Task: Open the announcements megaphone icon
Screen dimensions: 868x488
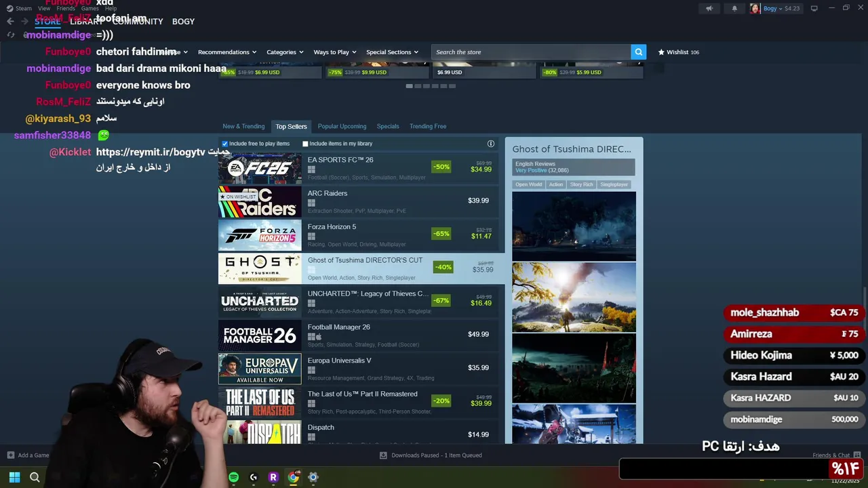Action: (709, 9)
